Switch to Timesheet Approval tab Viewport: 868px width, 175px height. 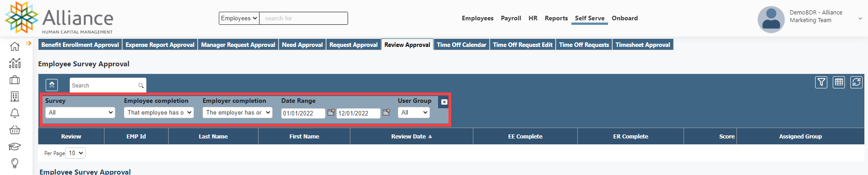tap(643, 45)
